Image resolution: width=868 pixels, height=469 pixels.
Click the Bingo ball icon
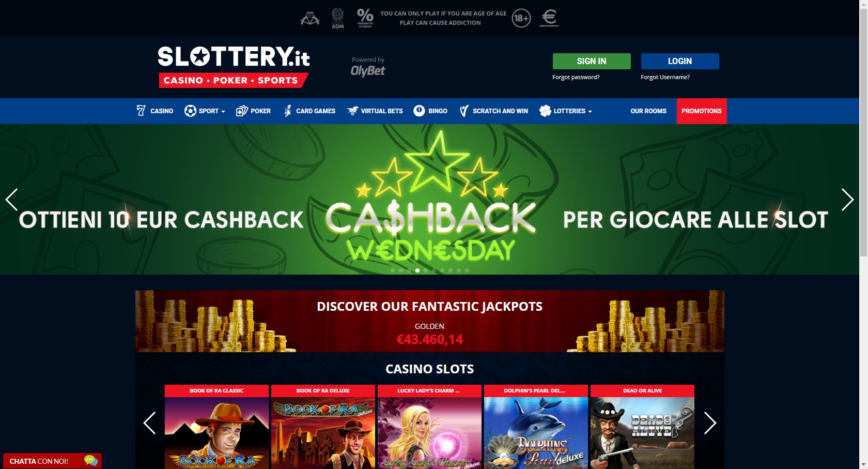(x=419, y=111)
